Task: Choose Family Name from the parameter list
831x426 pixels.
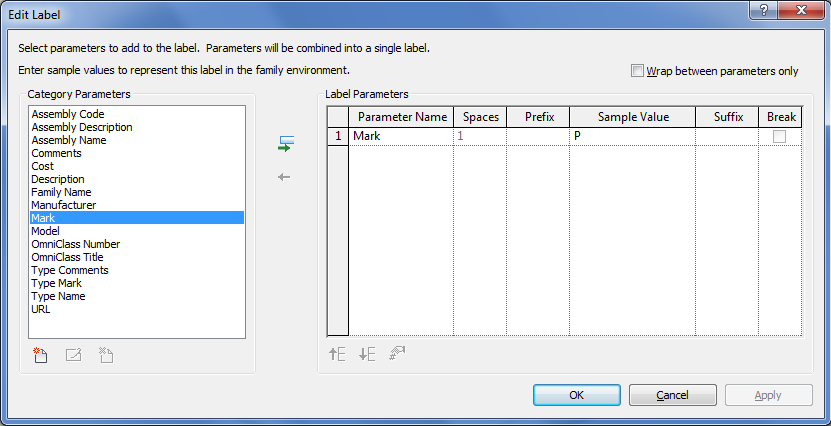Action: 61,192
